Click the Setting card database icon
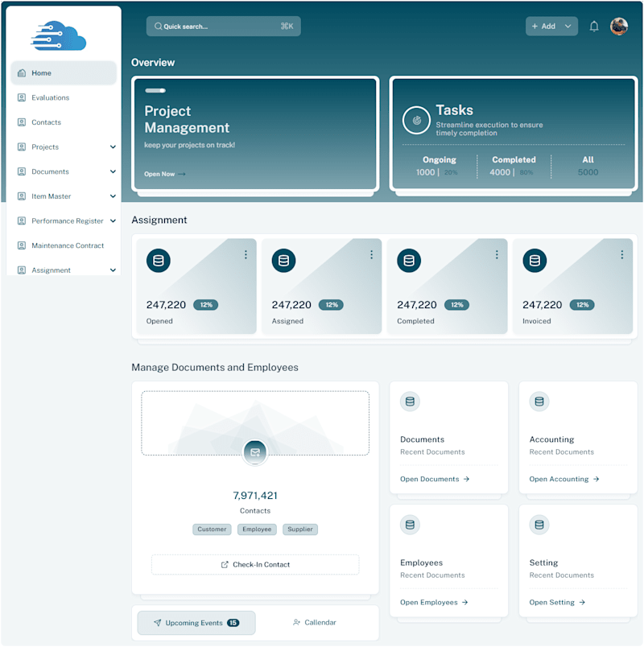This screenshot has height=647, width=644. pos(539,525)
